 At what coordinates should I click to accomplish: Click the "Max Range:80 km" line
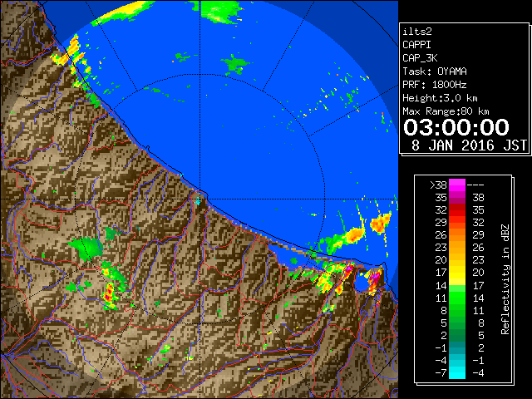coord(446,111)
